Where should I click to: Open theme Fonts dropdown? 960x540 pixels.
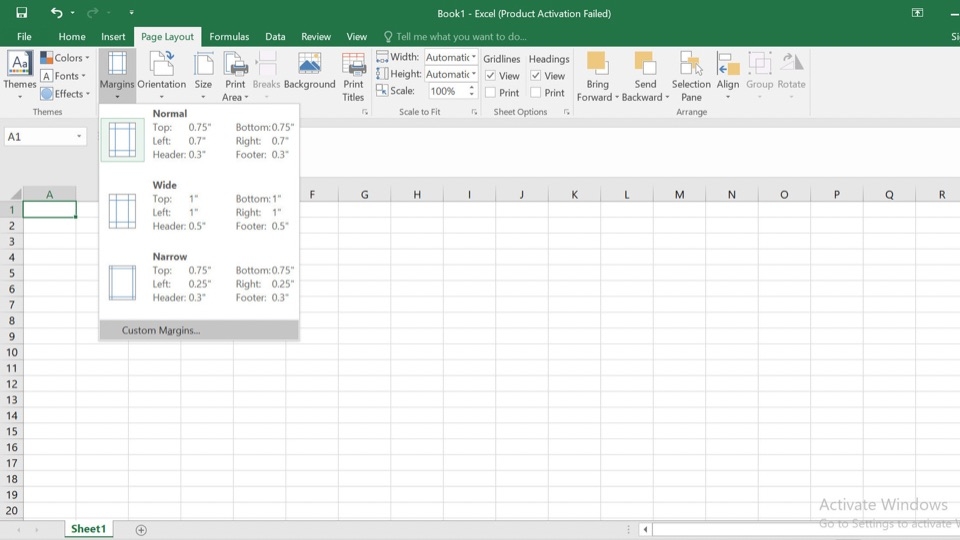point(63,76)
